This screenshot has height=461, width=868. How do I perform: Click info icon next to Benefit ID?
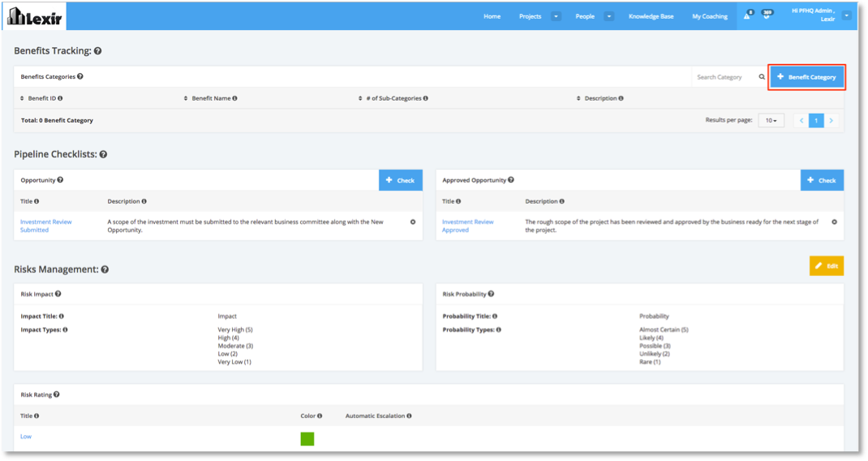(60, 98)
